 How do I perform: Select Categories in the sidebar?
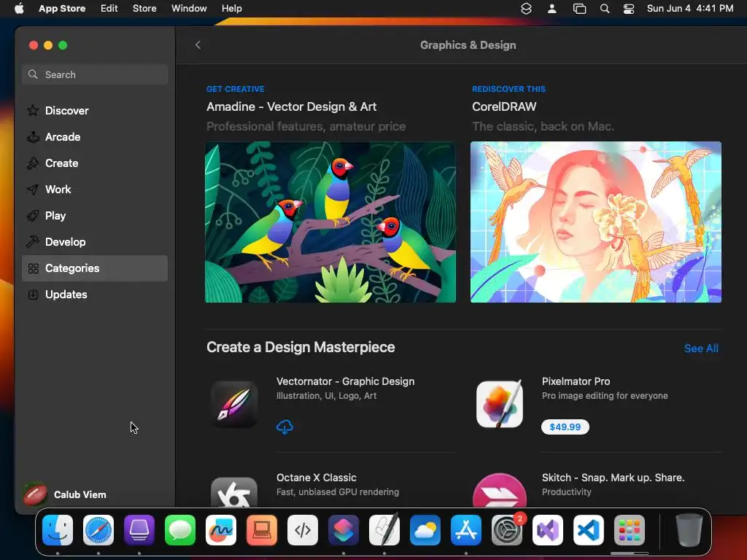95,268
